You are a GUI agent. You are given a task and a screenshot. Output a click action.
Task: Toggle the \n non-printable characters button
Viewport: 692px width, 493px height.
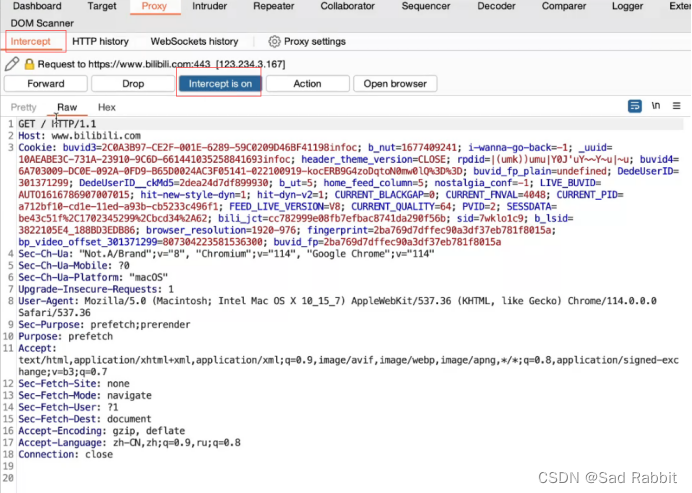656,106
